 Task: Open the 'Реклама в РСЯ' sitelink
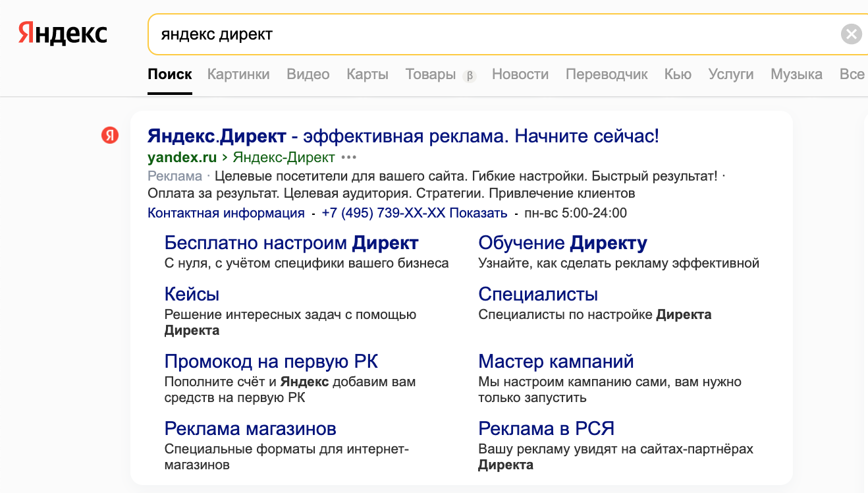(547, 428)
